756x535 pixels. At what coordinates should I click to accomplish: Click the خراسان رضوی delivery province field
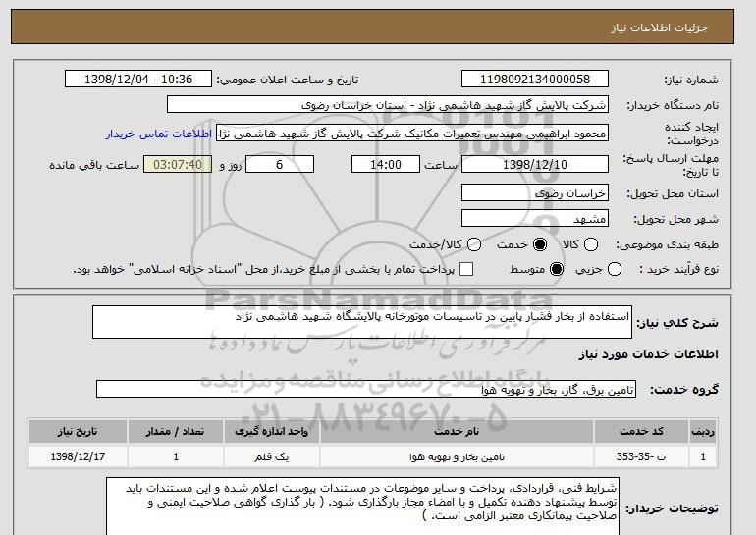pos(535,192)
